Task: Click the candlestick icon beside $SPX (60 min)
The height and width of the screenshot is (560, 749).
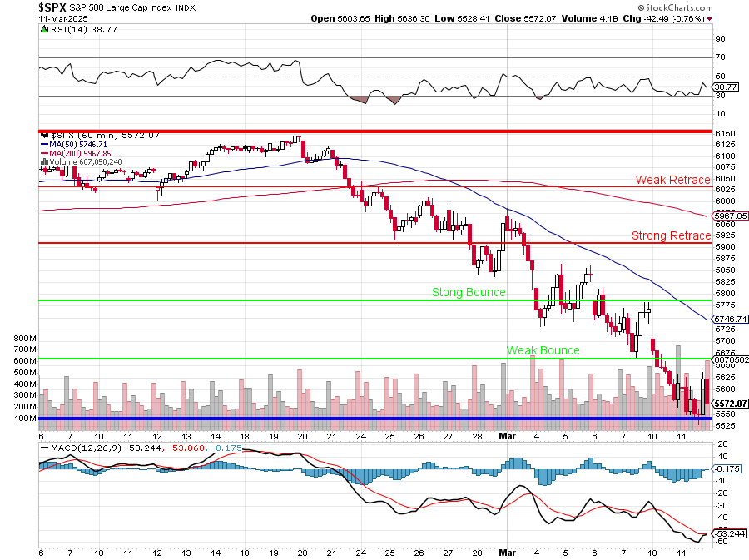Action: (x=44, y=134)
